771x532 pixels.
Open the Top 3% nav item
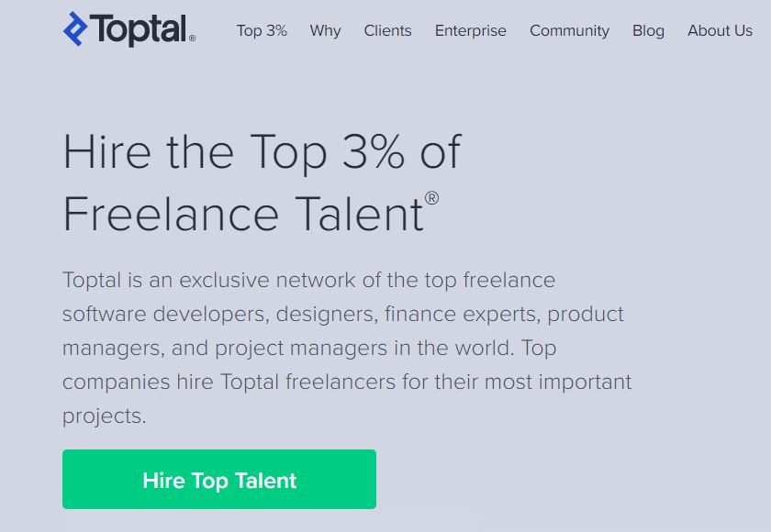point(262,30)
